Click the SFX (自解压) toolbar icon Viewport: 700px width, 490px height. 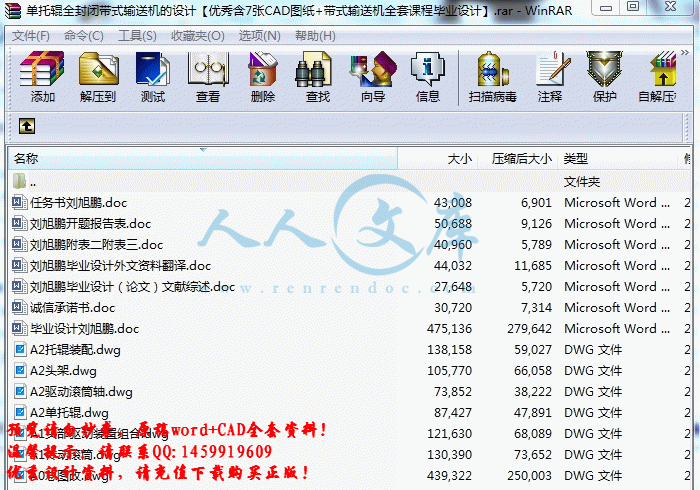(x=658, y=77)
